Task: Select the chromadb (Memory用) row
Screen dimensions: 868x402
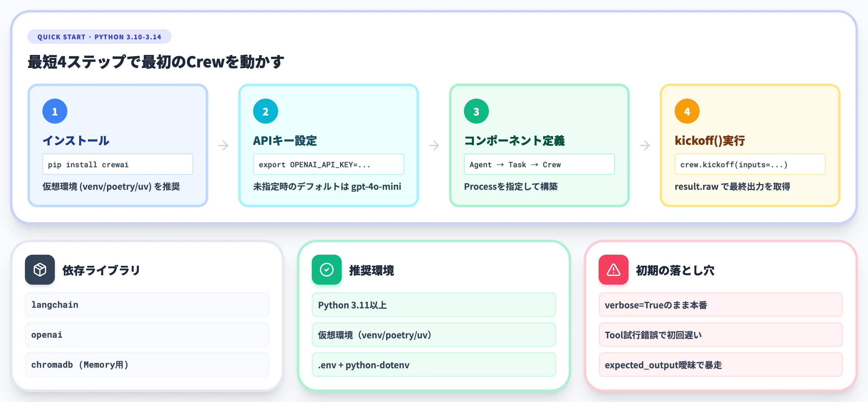Action: pyautogui.click(x=147, y=365)
